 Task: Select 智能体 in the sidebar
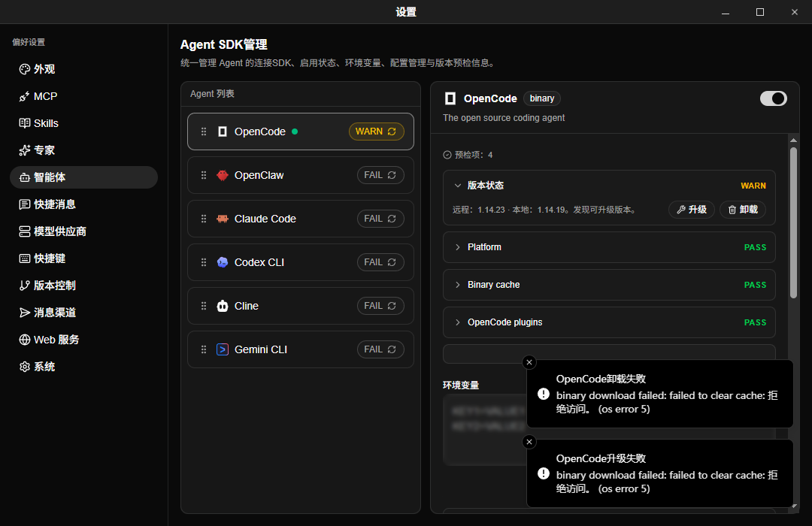[84, 177]
